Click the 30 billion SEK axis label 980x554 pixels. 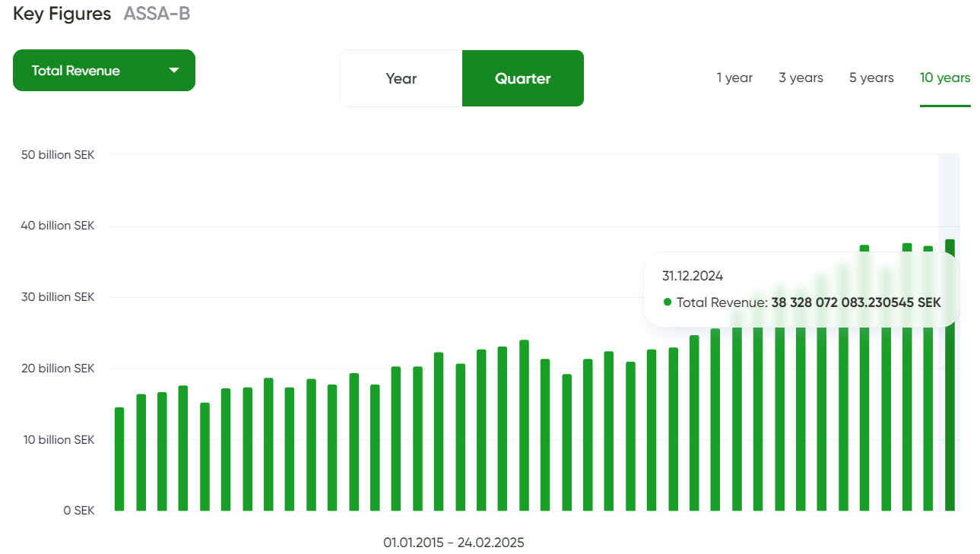(58, 297)
